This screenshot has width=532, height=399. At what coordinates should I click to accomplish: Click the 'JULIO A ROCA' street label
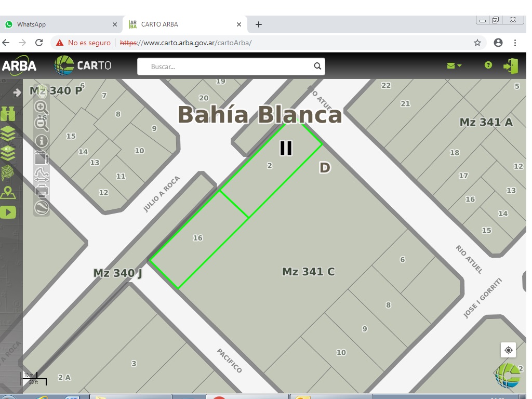[x=162, y=194]
